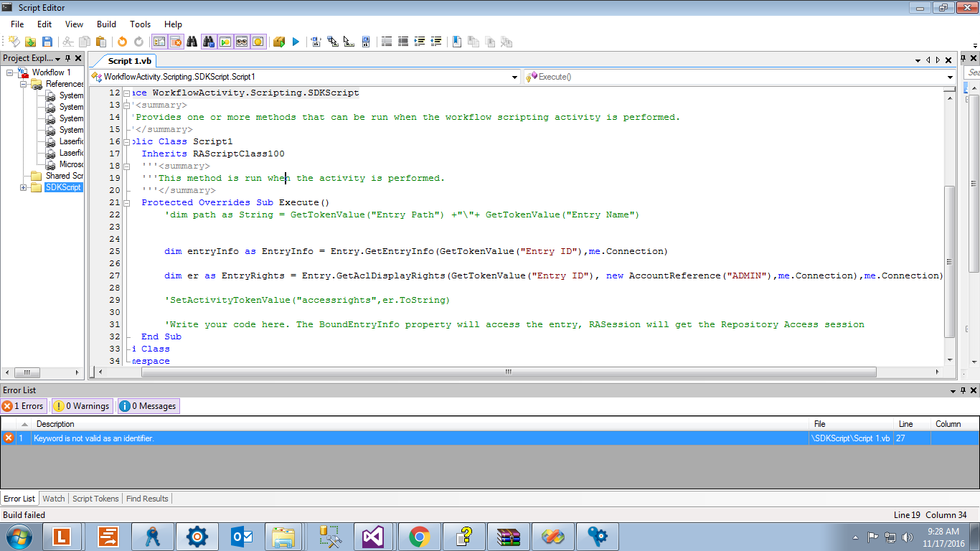This screenshot has width=980, height=551.
Task: Toggle the 0 Warnings filter
Action: click(82, 406)
